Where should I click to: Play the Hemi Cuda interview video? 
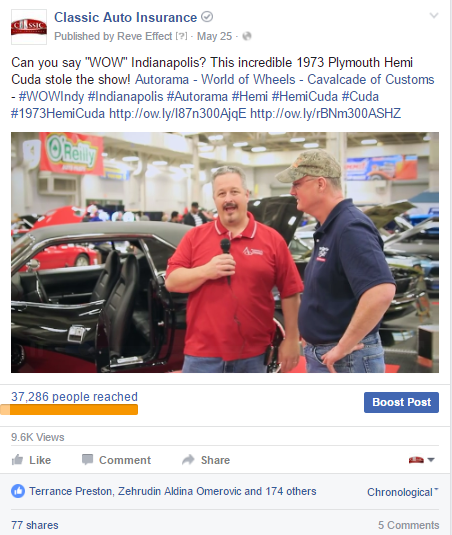click(225, 252)
